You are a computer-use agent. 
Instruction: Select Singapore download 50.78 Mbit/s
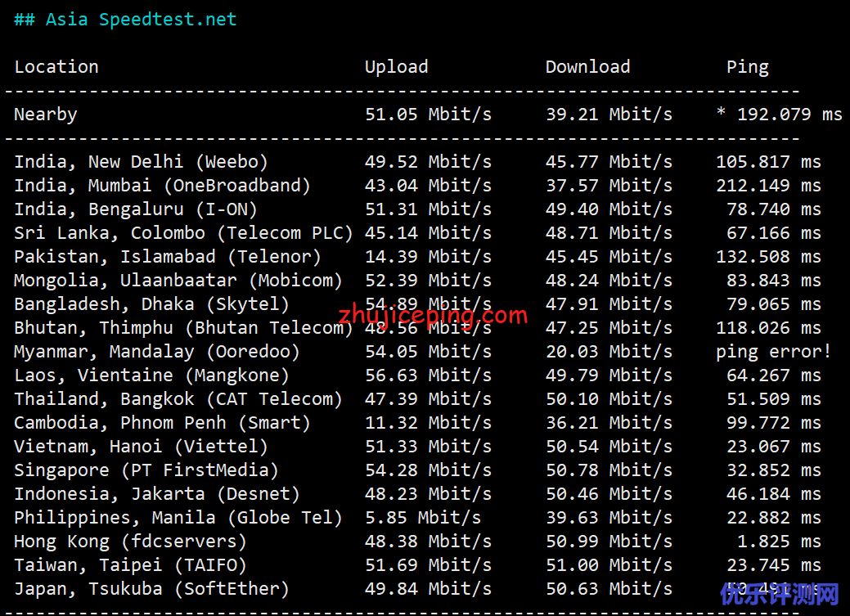pyautogui.click(x=609, y=470)
